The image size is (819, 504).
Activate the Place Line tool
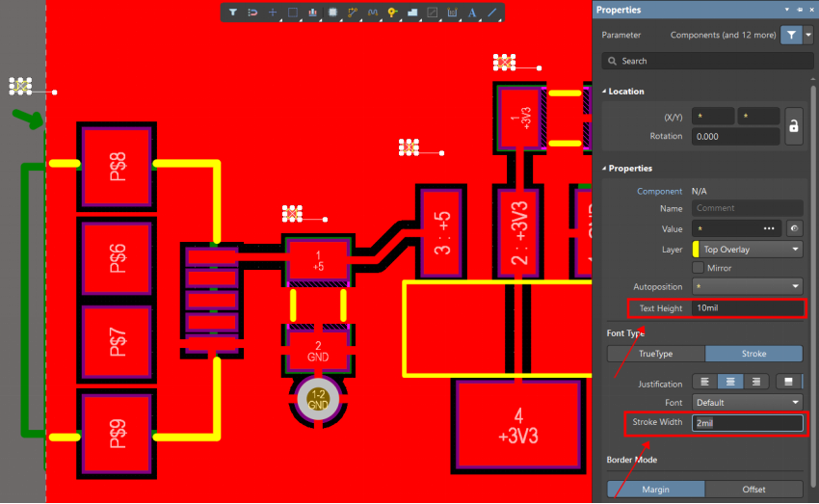coord(492,13)
